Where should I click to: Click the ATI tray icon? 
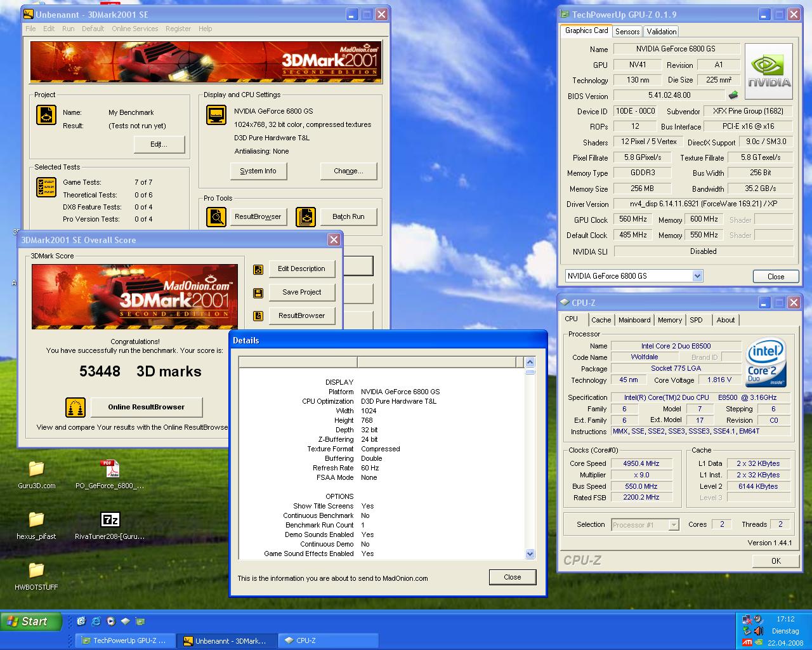click(747, 642)
